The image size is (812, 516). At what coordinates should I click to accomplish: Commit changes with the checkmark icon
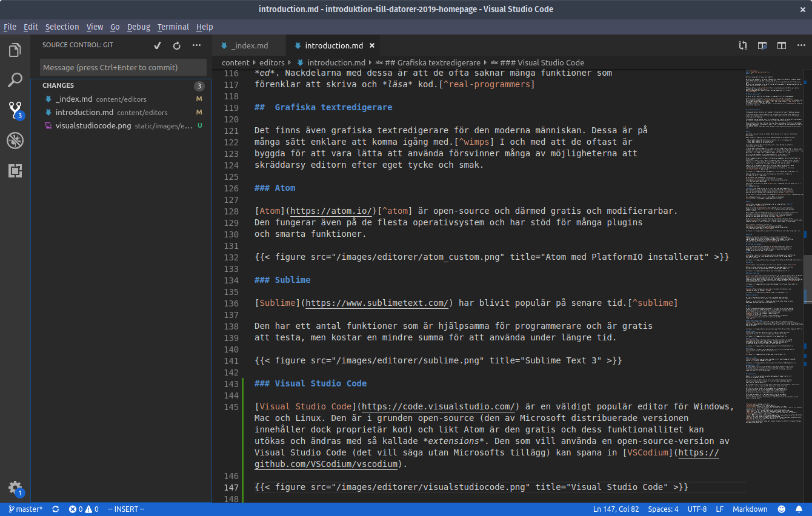click(158, 45)
